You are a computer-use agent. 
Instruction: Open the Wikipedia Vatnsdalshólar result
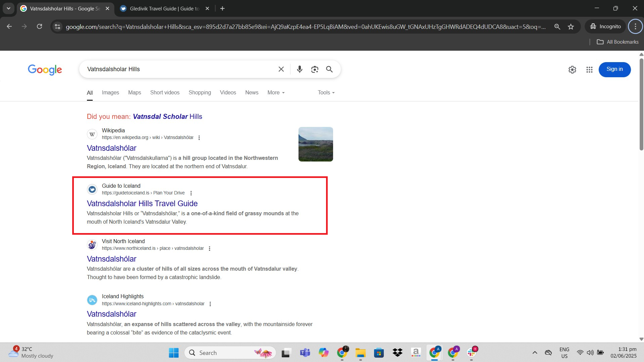coord(111,148)
